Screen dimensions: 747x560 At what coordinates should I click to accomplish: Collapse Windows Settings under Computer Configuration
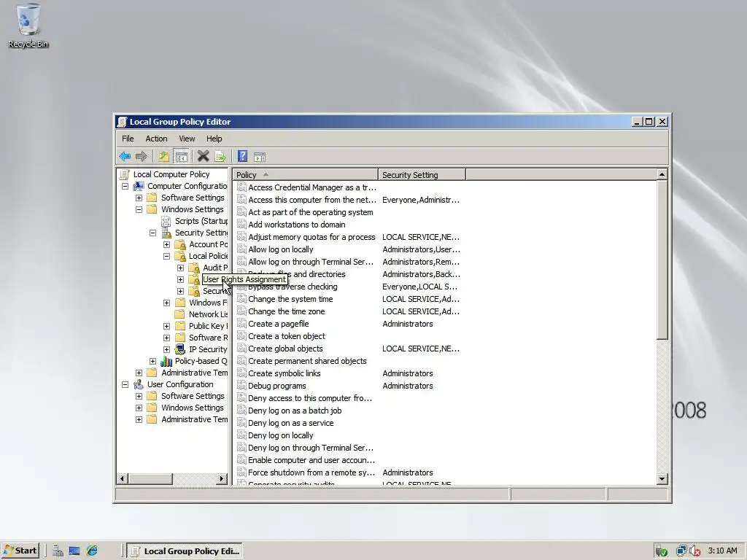[x=139, y=209]
